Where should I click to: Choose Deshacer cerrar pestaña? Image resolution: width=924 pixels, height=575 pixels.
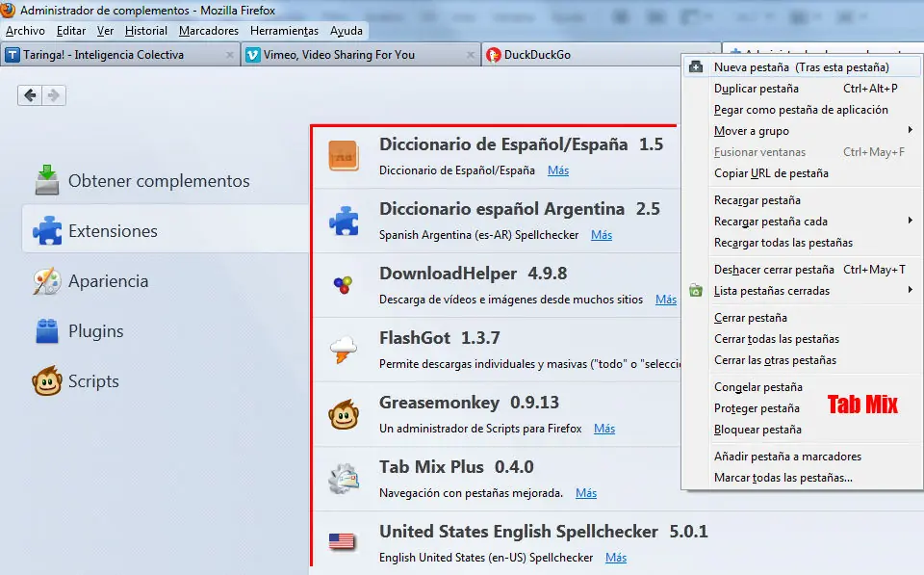(803, 270)
